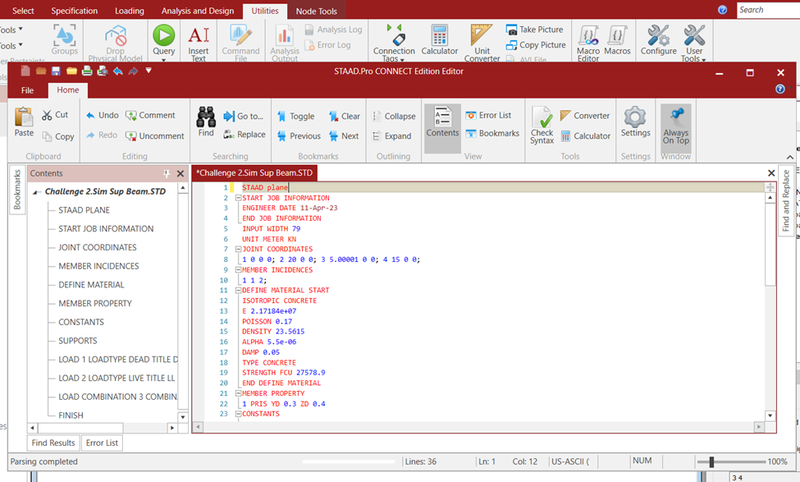The width and height of the screenshot is (800, 482).
Task: Click Insert Text in main STAAD ribbon
Action: click(198, 43)
